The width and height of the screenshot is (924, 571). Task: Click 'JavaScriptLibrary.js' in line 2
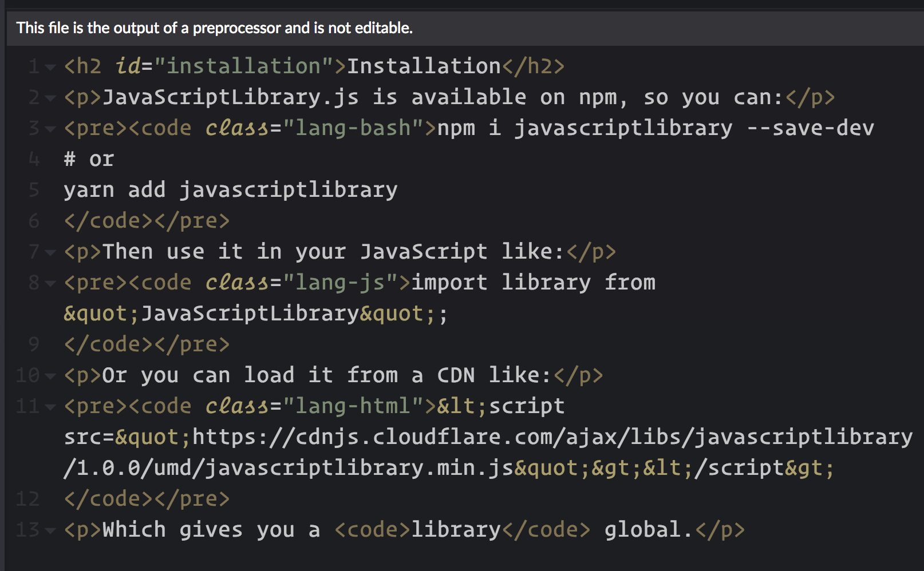[x=231, y=97]
